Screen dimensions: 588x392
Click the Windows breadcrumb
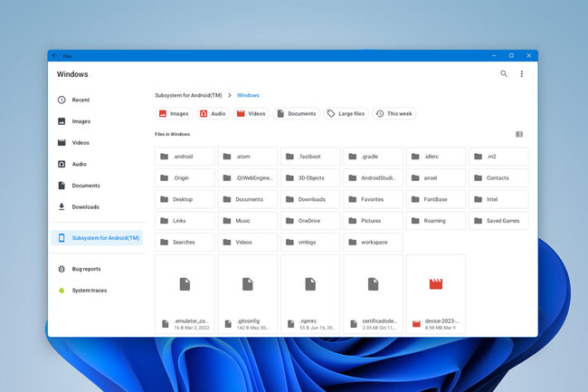248,95
